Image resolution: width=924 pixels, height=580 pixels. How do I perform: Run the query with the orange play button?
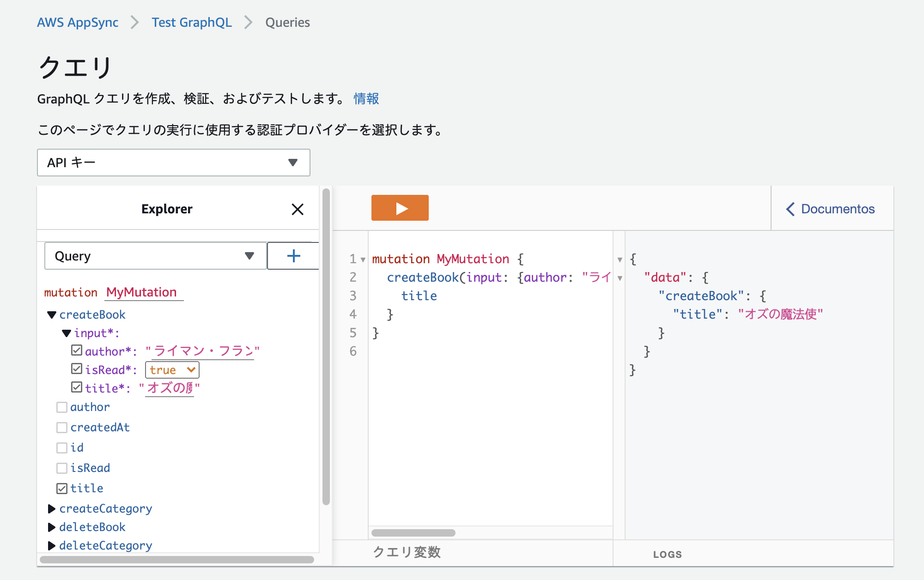pos(400,208)
